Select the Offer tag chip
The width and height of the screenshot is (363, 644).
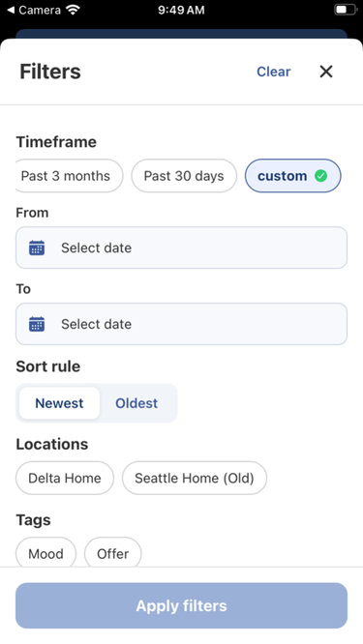point(112,553)
